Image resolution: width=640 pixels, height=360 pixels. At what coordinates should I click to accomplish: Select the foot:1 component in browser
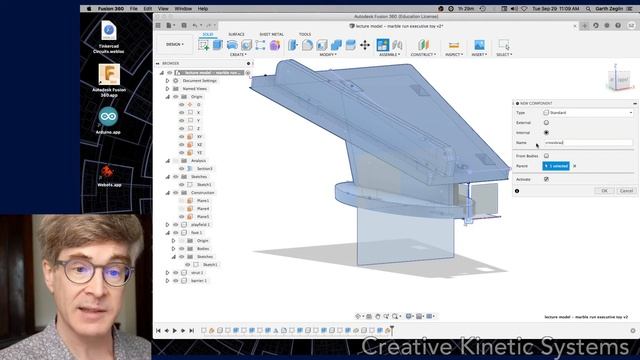[197, 233]
